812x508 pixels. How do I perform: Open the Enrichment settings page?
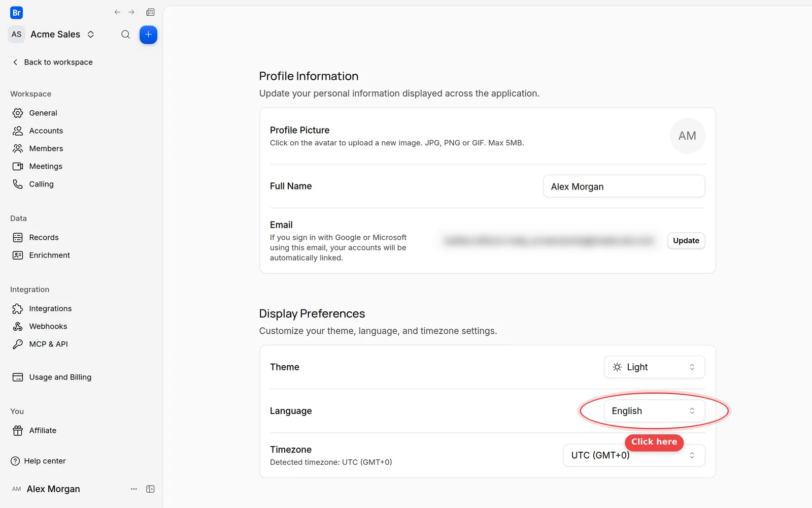pos(49,255)
